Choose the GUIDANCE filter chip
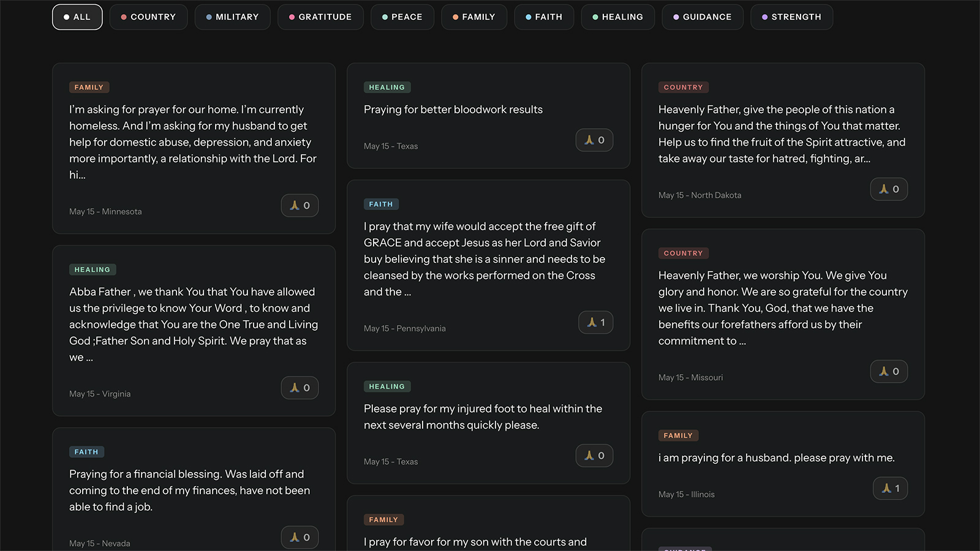 pyautogui.click(x=703, y=17)
